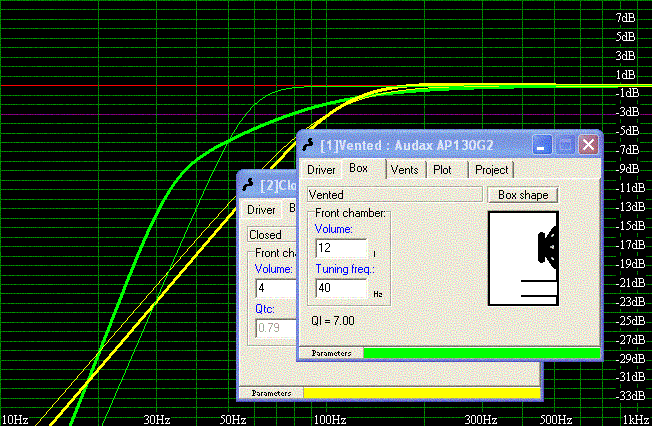652x426 pixels.
Task: Click the Volume field showing 12
Action: pos(341,248)
